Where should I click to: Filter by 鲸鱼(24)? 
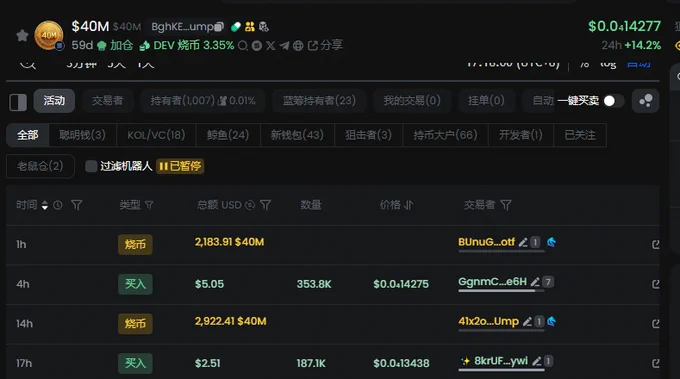pos(228,135)
